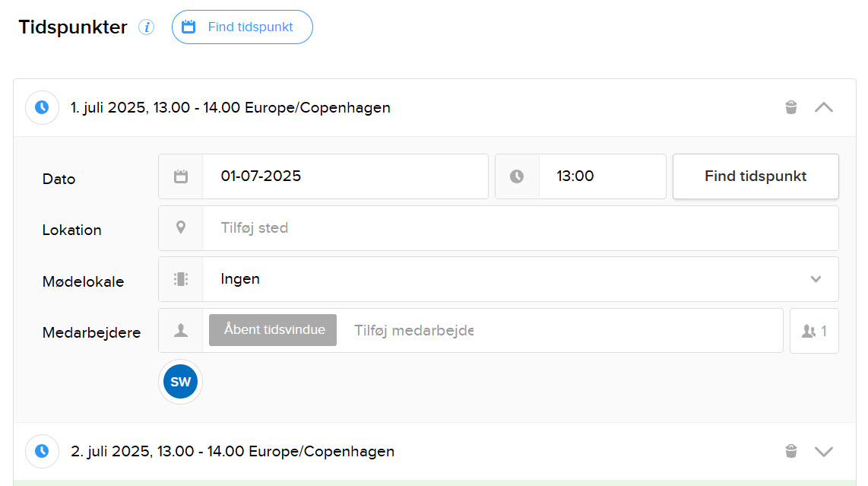Click the meeting room icon in Mødelokale
The height and width of the screenshot is (486, 868).
[x=181, y=279]
